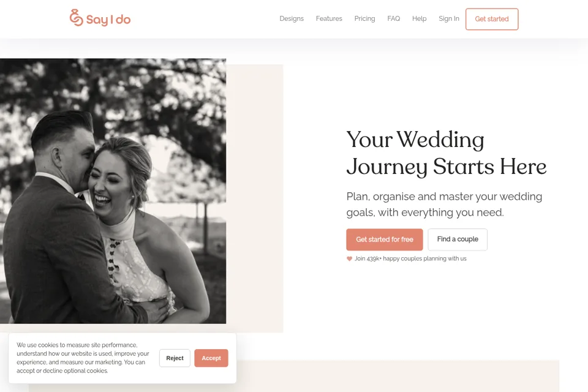Accept cookies in the banner
The image size is (588, 392).
tap(211, 358)
